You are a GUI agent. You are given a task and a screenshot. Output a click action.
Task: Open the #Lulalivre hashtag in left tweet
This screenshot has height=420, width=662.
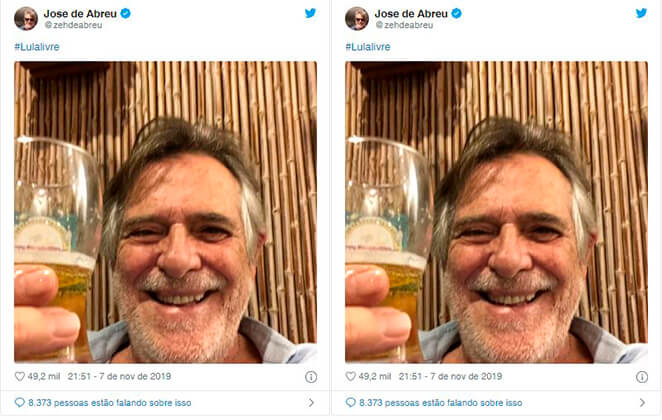36,47
